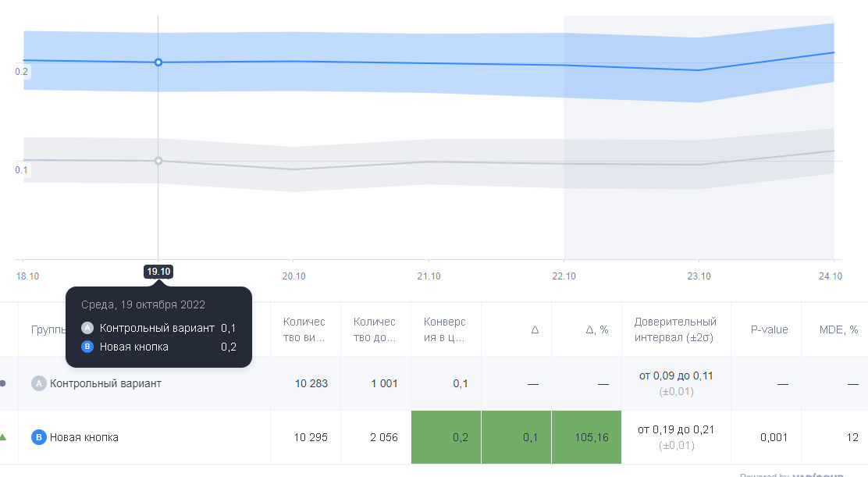Click the Новая кнопка row name

84,437
